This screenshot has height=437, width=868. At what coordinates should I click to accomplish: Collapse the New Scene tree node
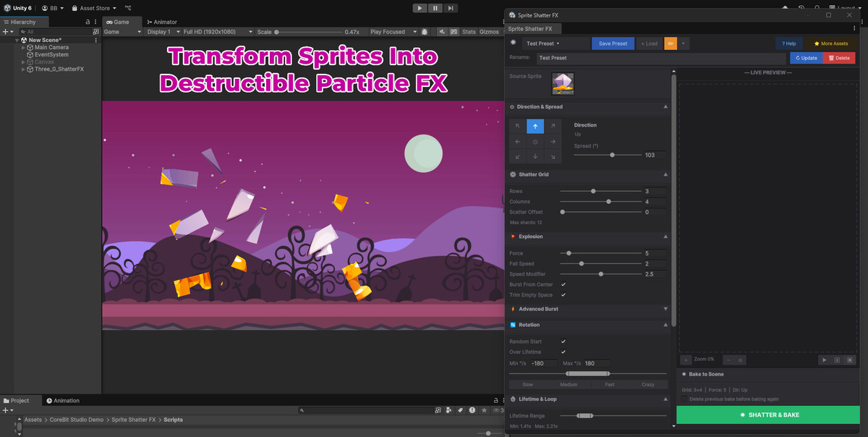17,40
